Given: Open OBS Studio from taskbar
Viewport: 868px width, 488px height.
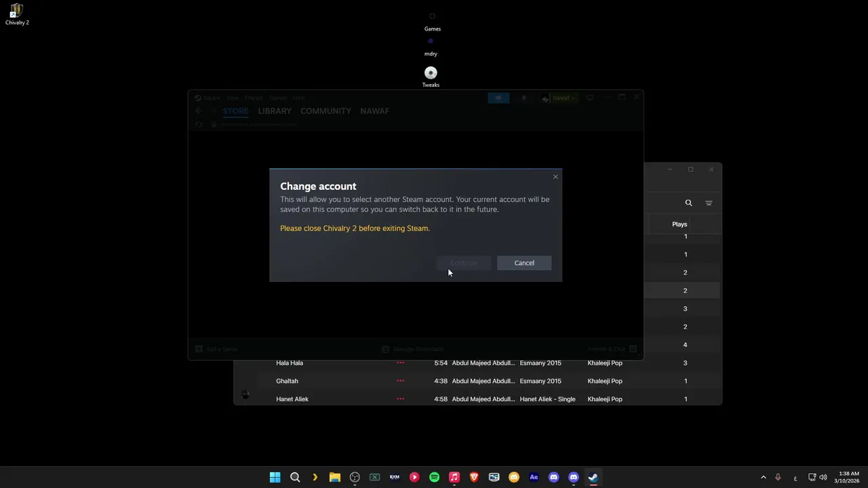Looking at the screenshot, I should [355, 477].
